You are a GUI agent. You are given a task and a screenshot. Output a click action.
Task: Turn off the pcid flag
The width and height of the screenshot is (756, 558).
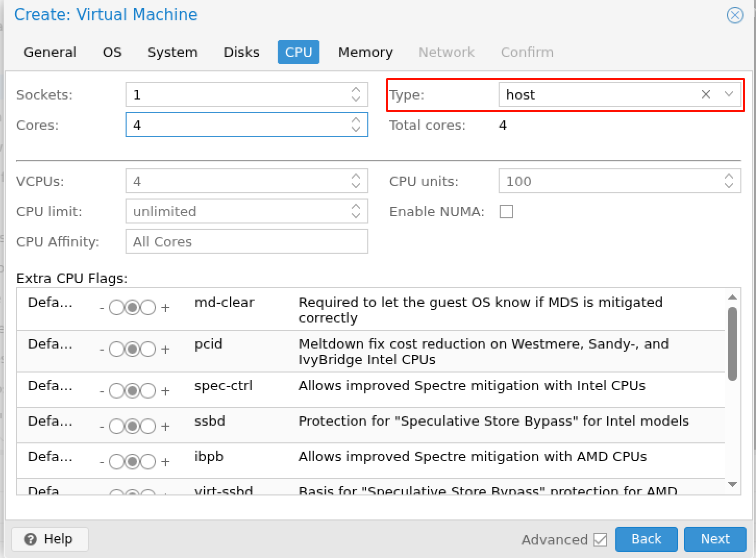[x=116, y=350]
